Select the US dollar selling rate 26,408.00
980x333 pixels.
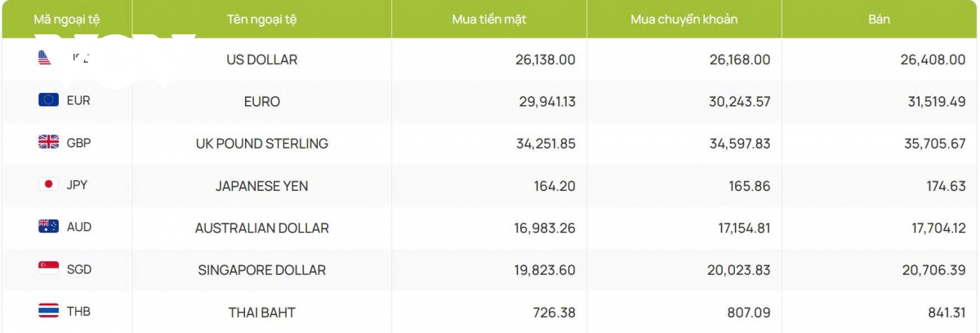[931, 60]
